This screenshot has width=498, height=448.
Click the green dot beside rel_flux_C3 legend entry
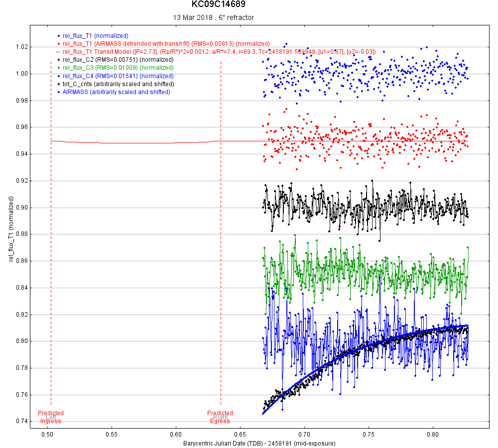(59, 68)
